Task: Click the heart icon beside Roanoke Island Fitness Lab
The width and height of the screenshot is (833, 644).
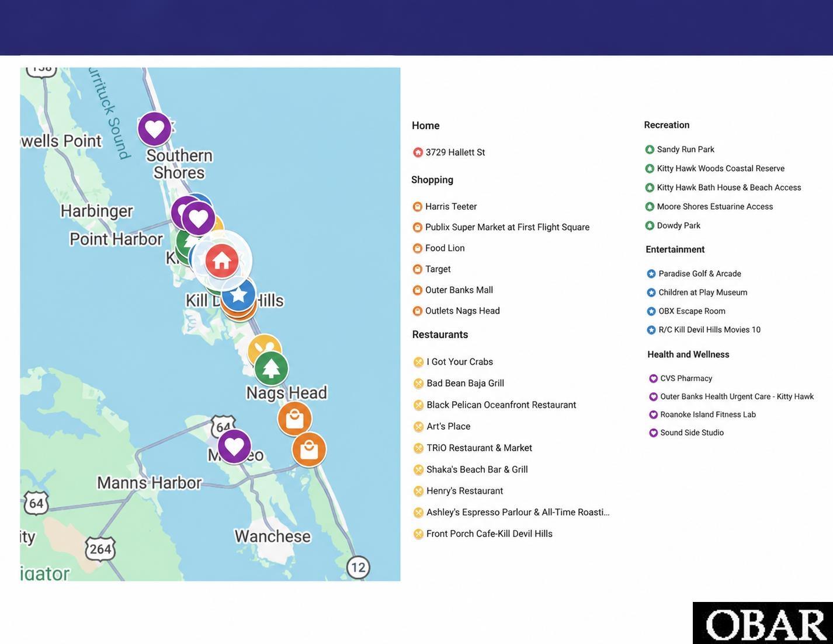Action: point(654,415)
